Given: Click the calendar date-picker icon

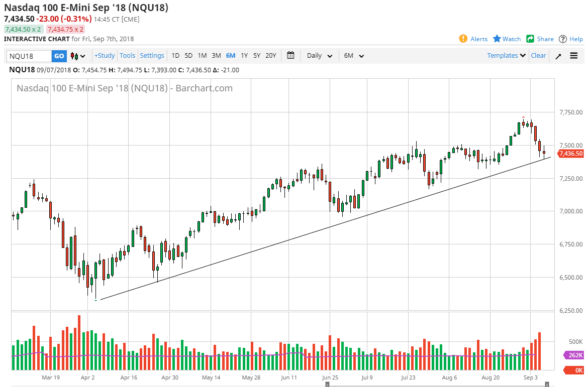Looking at the screenshot, I should coord(290,56).
